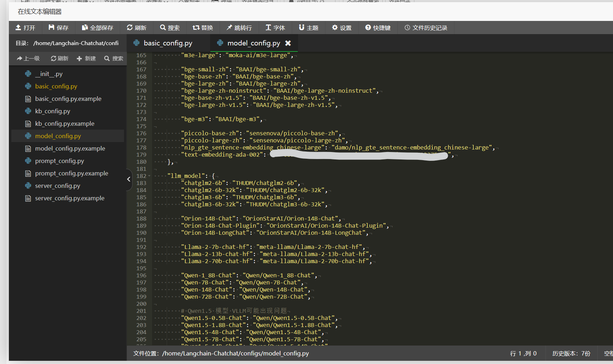Image resolution: width=613 pixels, height=364 pixels.
Task: Fold the llm_model block at line 182
Action: pyautogui.click(x=149, y=176)
